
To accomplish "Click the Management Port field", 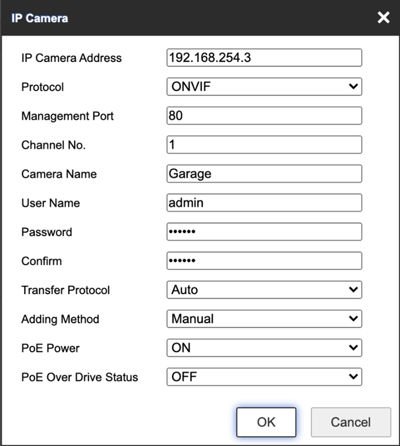I will (x=264, y=116).
